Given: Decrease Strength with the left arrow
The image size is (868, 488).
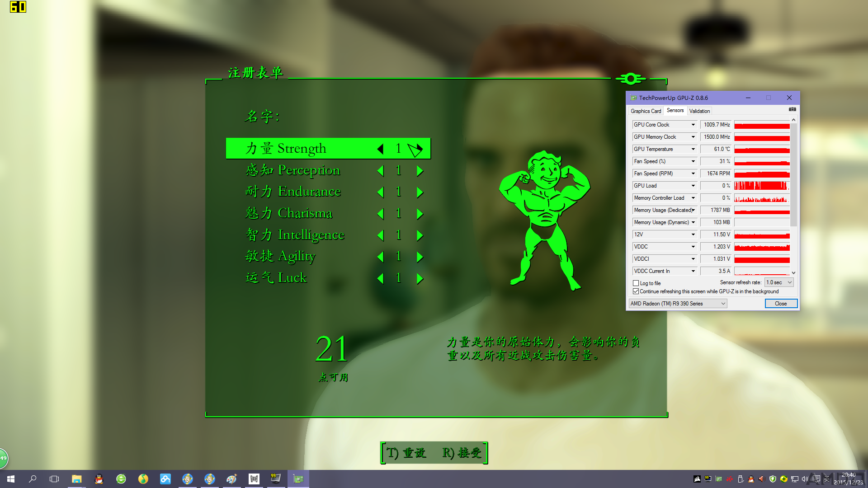Looking at the screenshot, I should (x=380, y=149).
